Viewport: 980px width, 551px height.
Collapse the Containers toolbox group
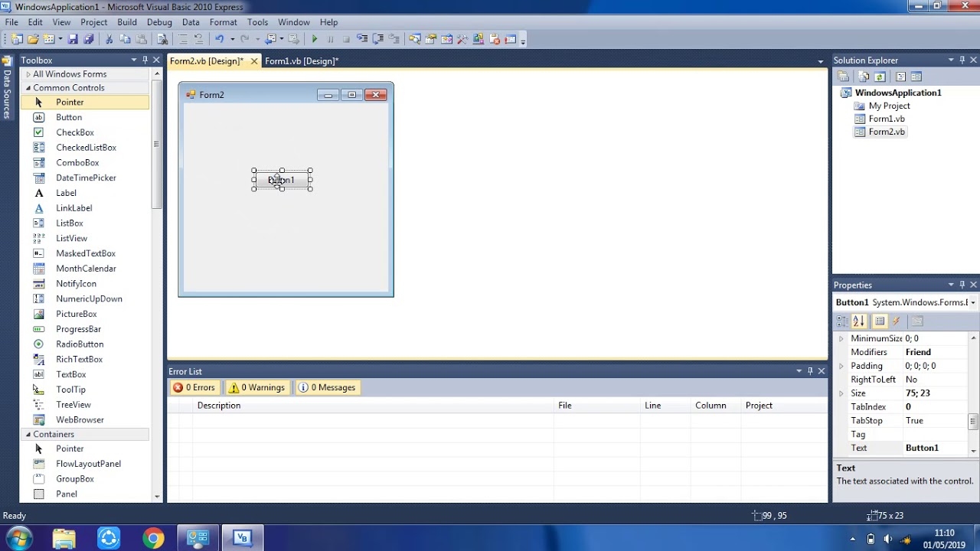tap(28, 435)
